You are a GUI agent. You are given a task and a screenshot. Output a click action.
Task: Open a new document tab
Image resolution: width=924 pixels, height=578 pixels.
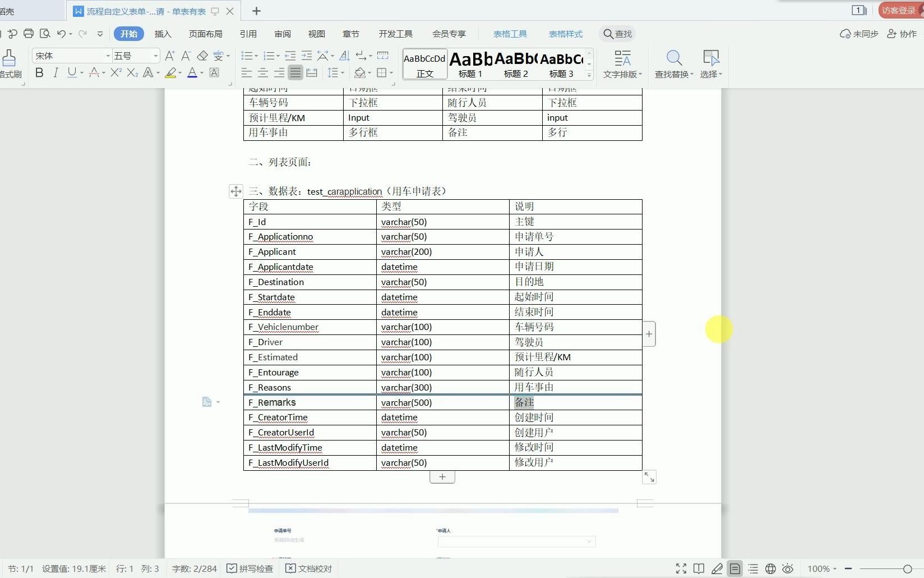pyautogui.click(x=256, y=11)
